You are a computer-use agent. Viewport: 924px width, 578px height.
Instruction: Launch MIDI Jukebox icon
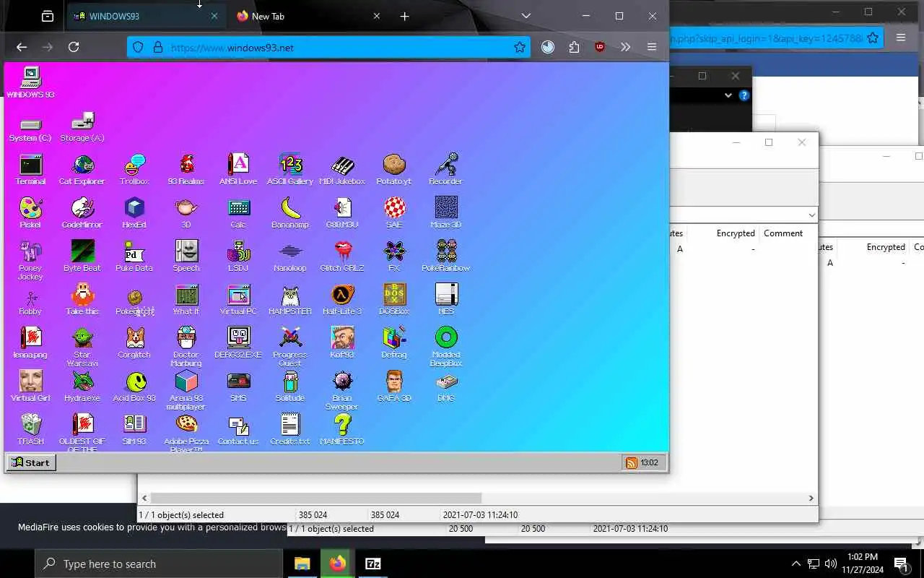pos(342,169)
